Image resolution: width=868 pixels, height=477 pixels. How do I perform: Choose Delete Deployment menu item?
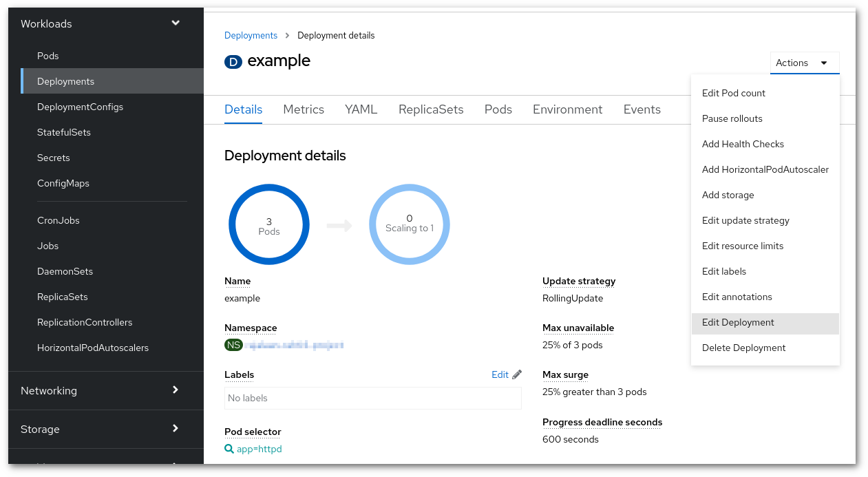click(765, 348)
